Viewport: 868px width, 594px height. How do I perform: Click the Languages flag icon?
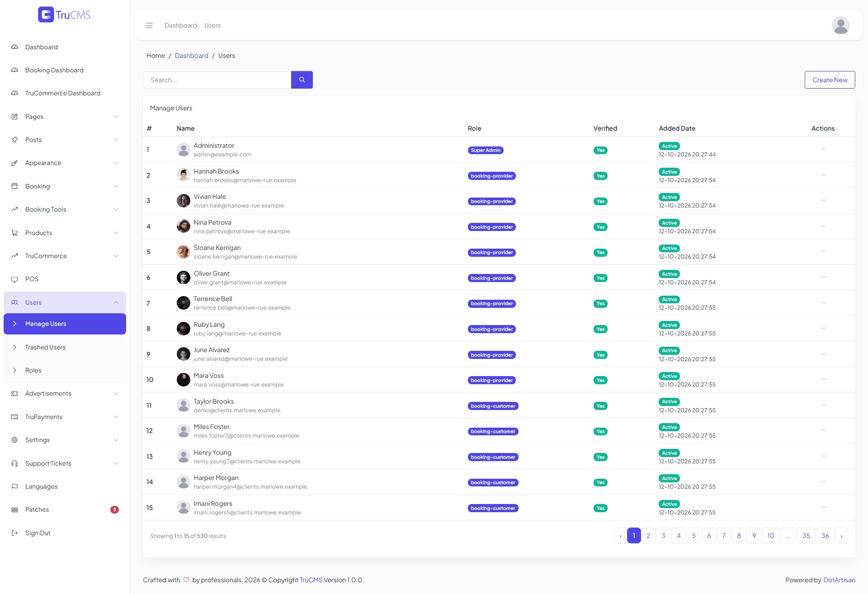tap(14, 486)
